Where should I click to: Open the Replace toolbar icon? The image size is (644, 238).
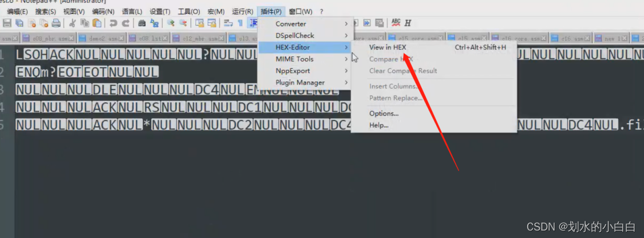point(155,23)
